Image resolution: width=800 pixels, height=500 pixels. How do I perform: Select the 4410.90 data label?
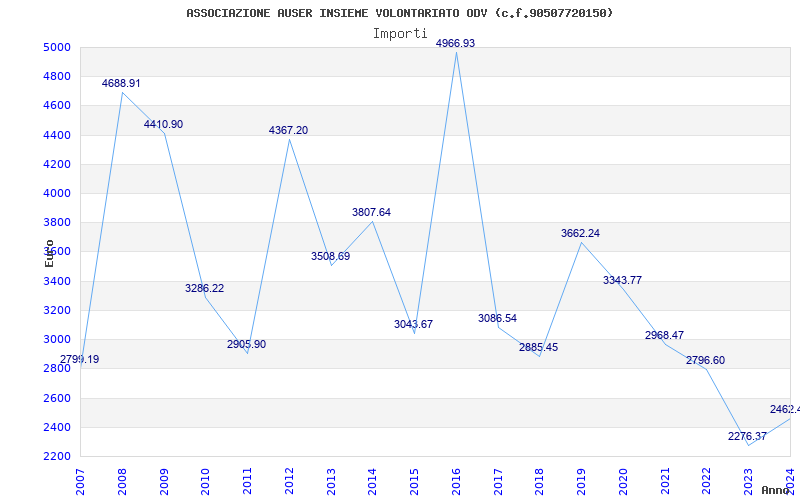pos(163,124)
